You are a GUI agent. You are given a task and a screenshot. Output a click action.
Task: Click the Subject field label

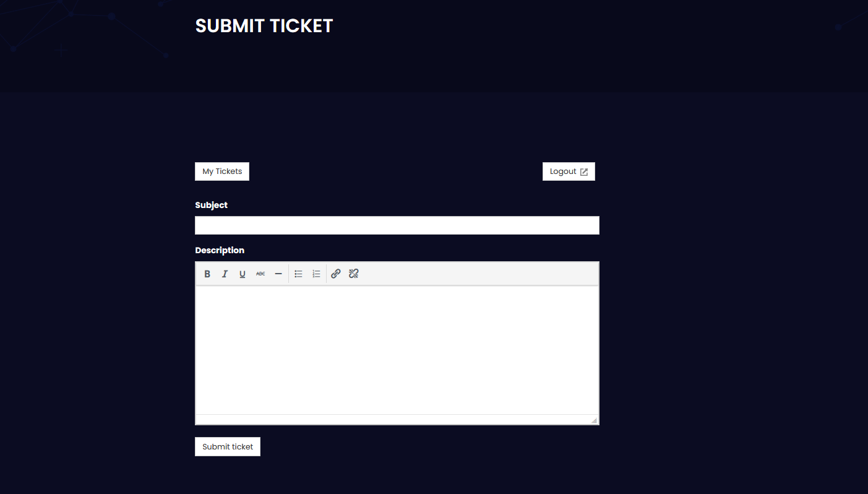coord(211,204)
